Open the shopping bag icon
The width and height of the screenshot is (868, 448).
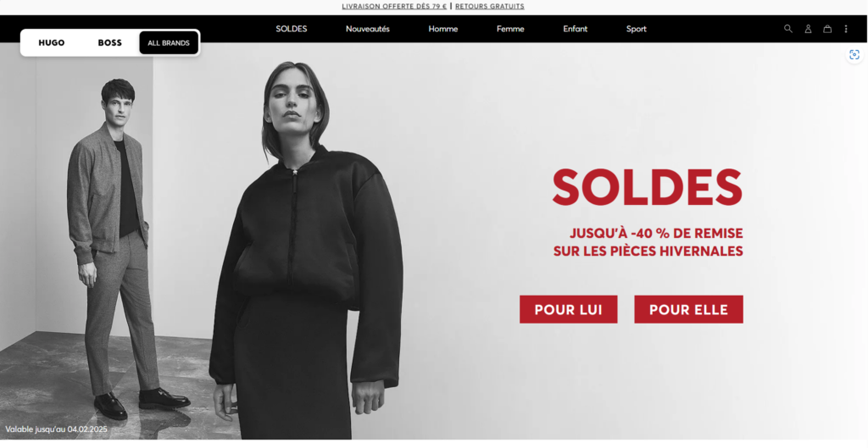[827, 29]
